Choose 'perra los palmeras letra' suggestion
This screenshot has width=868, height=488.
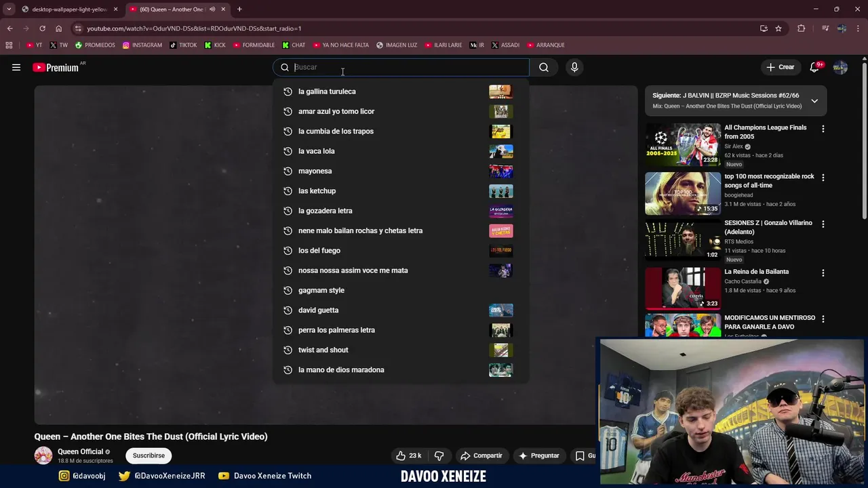point(401,330)
